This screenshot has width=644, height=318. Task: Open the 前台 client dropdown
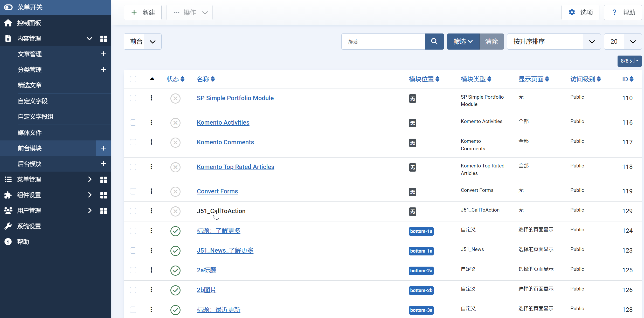click(142, 42)
